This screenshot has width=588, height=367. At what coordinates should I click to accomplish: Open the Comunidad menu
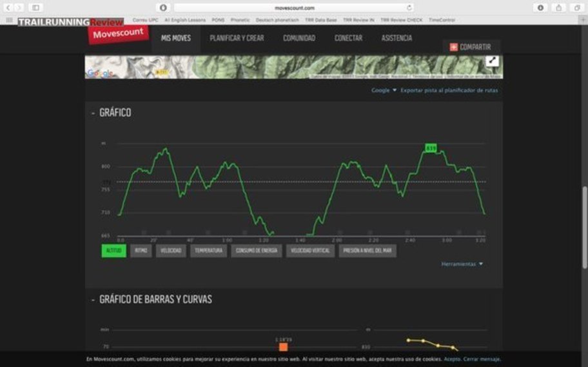(x=299, y=38)
